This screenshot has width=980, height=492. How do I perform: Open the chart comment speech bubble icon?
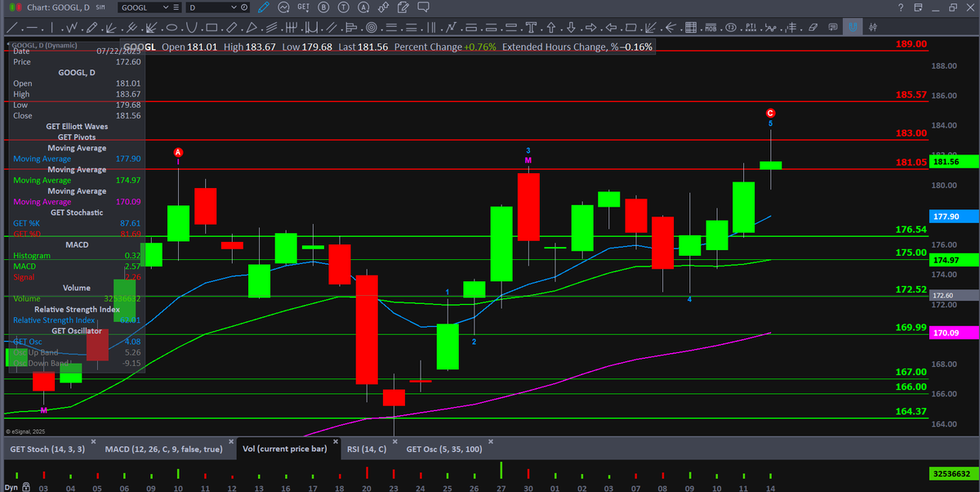click(423, 7)
